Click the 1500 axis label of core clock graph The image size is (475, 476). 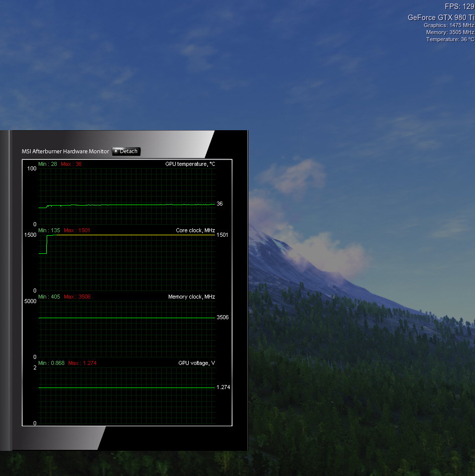pyautogui.click(x=30, y=235)
